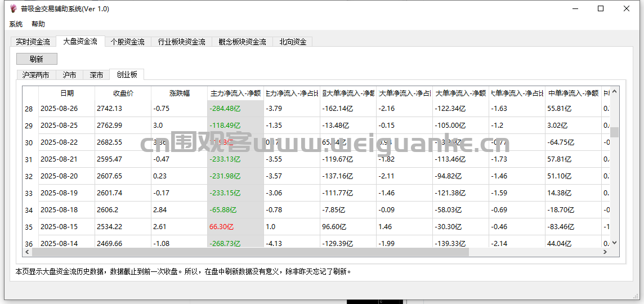
Task: Open the 系统 menu
Action: (x=16, y=24)
